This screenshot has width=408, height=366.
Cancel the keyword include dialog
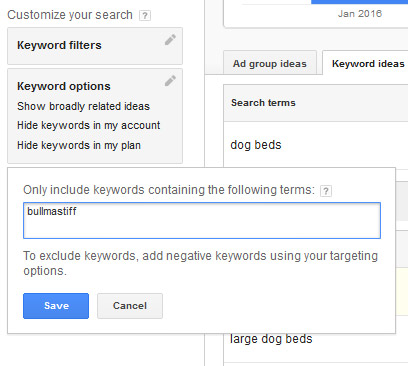(130, 306)
